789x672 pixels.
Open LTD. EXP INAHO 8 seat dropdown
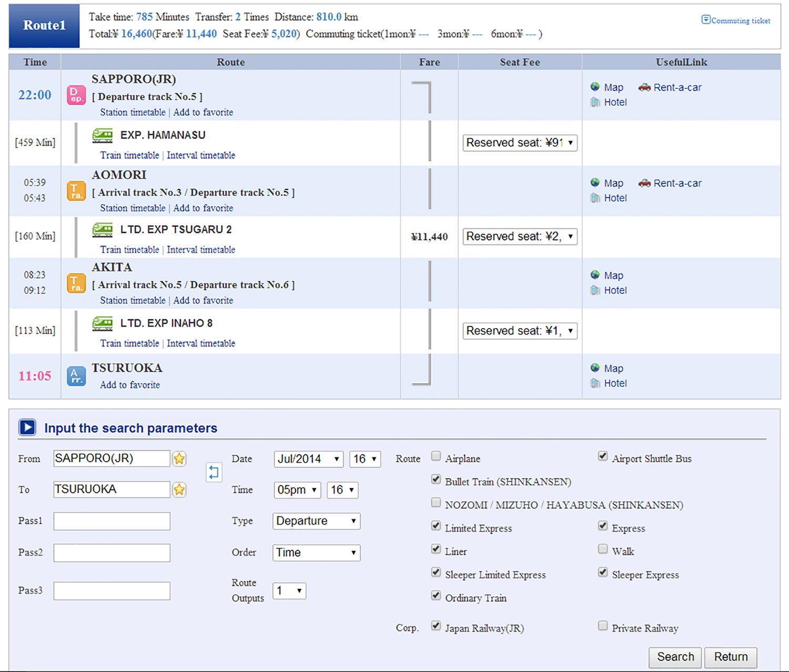(520, 331)
